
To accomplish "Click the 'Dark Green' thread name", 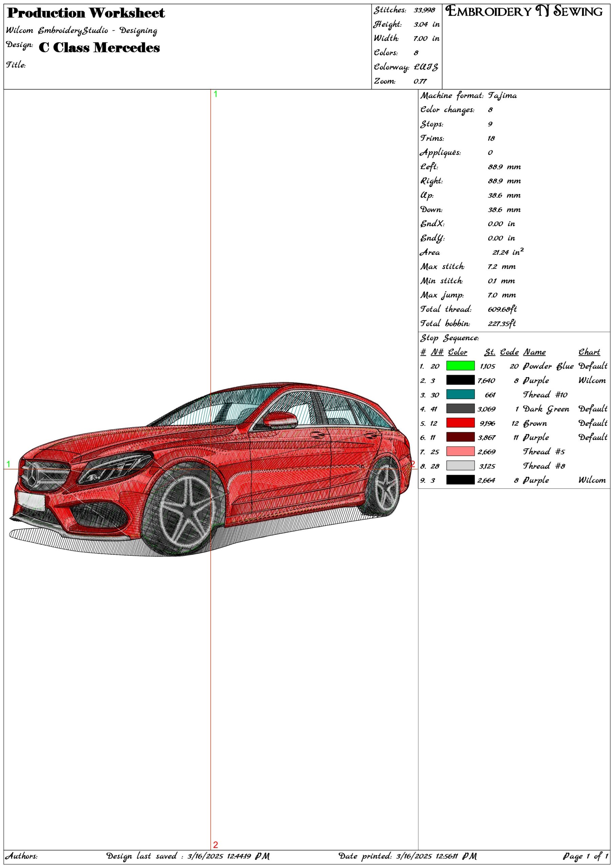I will click(546, 409).
